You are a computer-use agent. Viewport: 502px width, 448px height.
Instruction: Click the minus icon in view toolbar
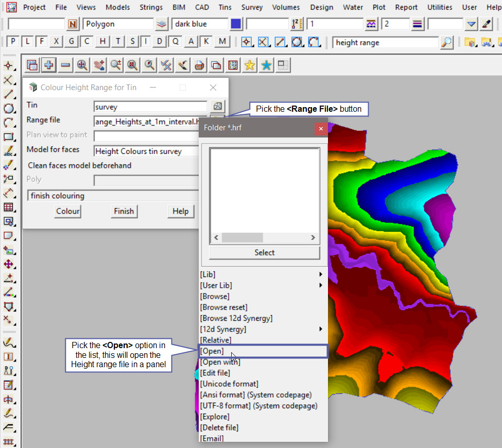click(65, 65)
